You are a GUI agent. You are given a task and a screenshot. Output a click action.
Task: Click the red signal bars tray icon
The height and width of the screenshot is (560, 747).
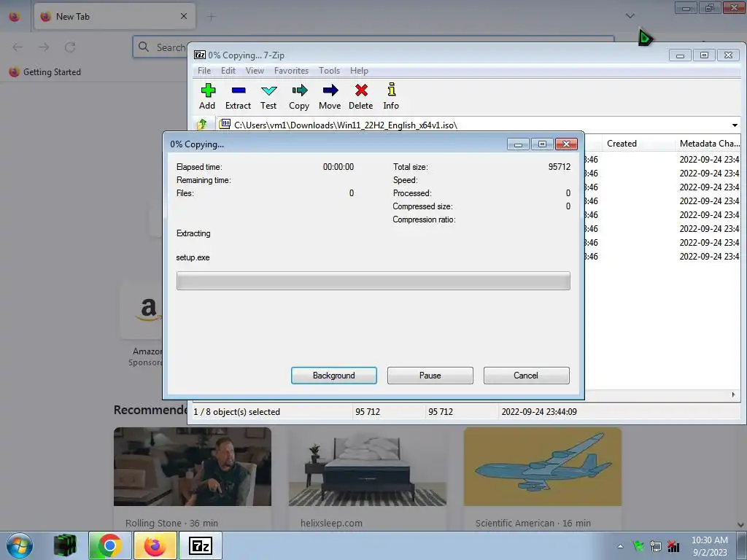(x=673, y=546)
